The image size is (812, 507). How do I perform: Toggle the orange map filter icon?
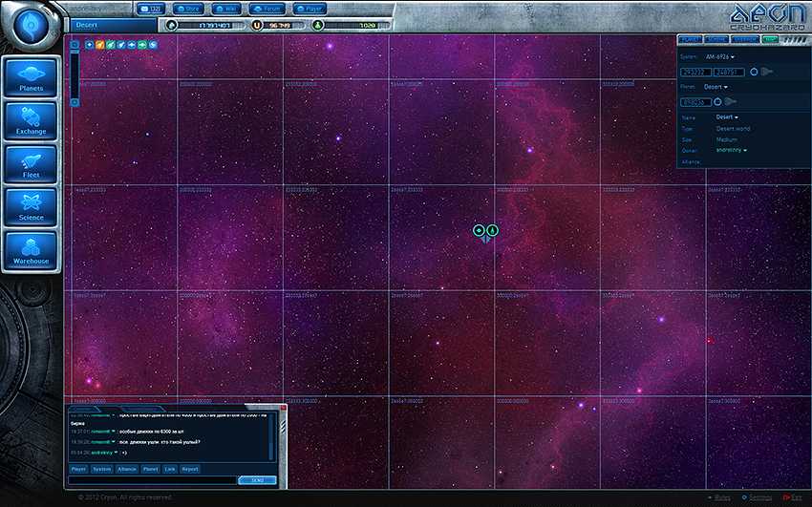(100, 45)
